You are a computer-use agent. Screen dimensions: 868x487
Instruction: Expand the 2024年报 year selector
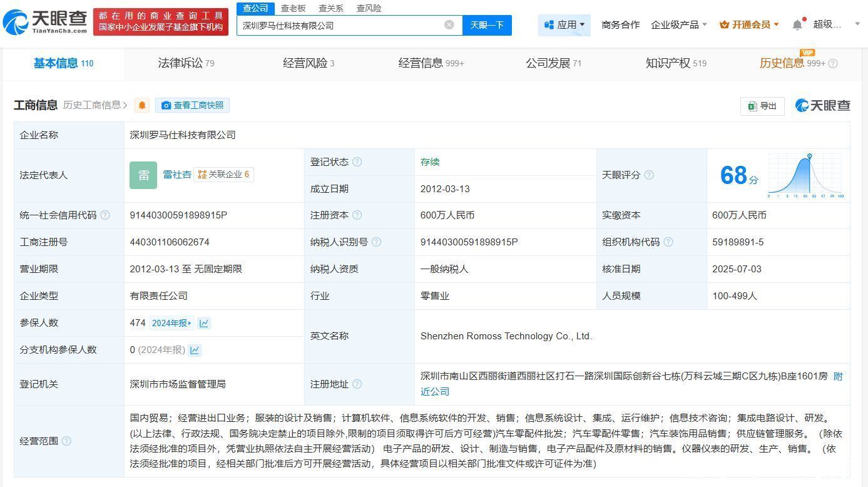tap(171, 323)
